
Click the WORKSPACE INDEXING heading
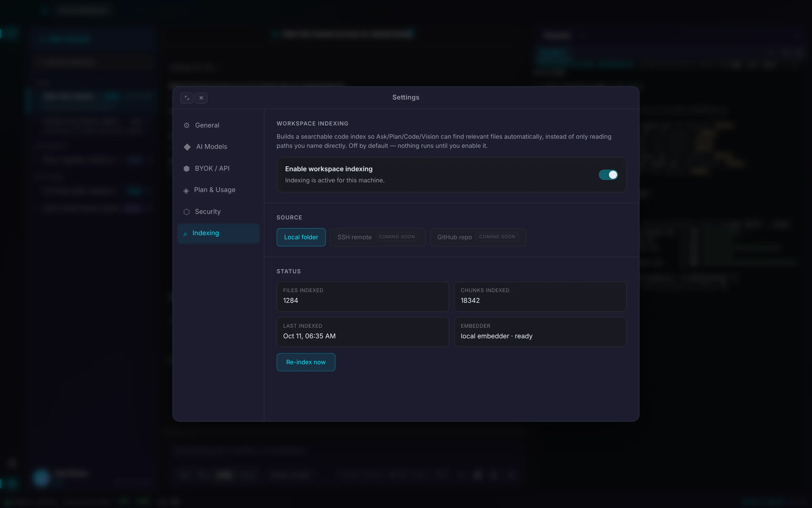(312, 124)
